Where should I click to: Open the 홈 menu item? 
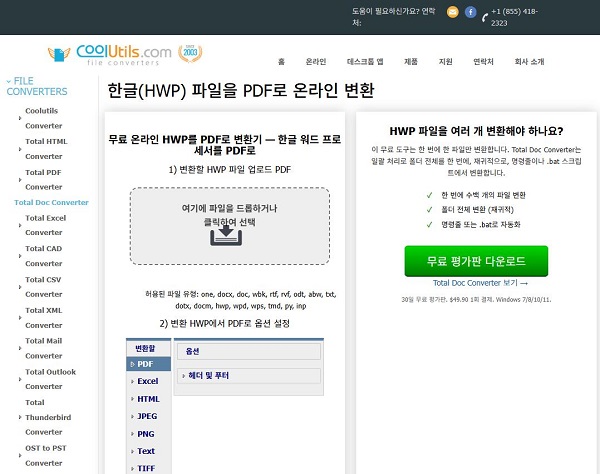[281, 62]
